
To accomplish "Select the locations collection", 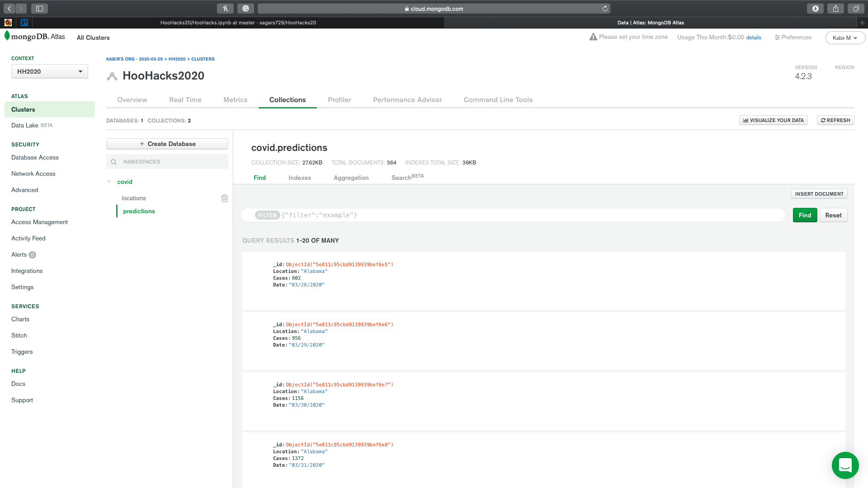I will click(x=134, y=198).
